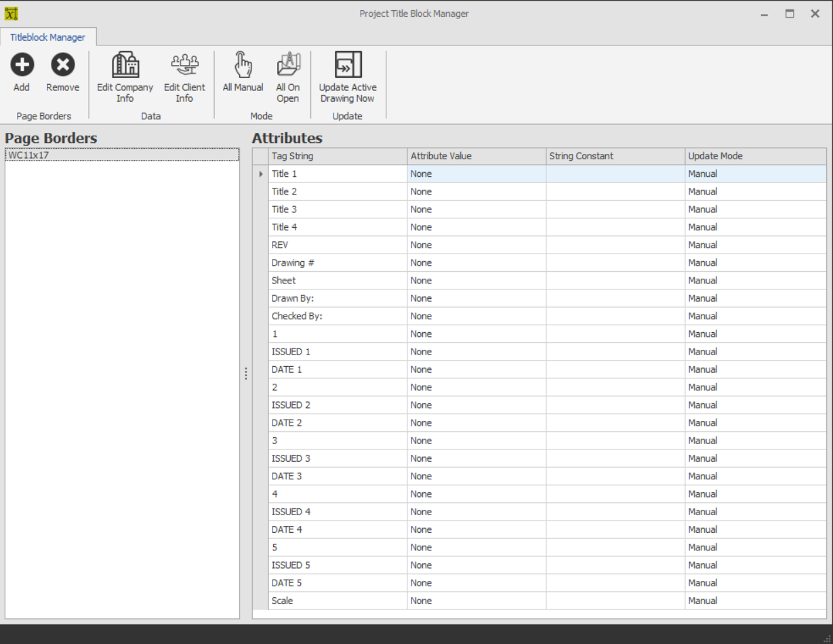Viewport: 833px width, 644px height.
Task: Select the ISSUED 4 tag cell
Action: pos(338,512)
